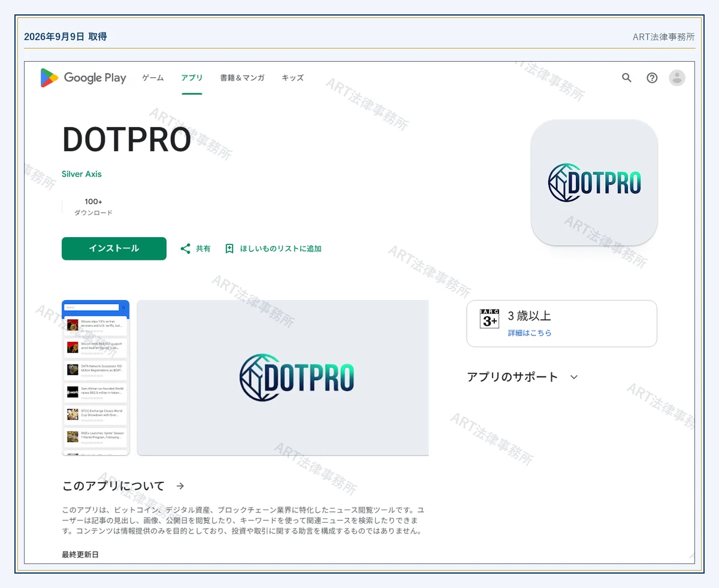
Task: Open the help question mark icon
Action: [x=652, y=78]
